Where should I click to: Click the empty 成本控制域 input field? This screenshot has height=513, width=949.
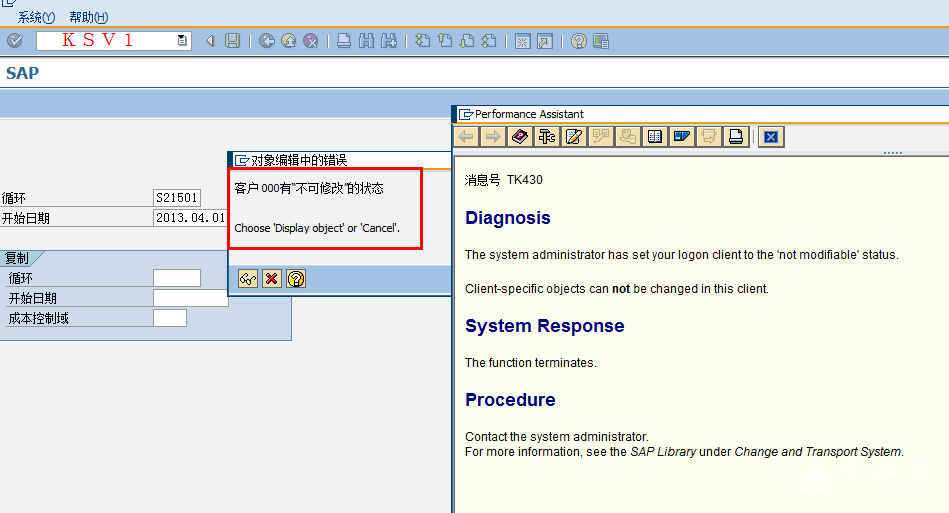[170, 318]
